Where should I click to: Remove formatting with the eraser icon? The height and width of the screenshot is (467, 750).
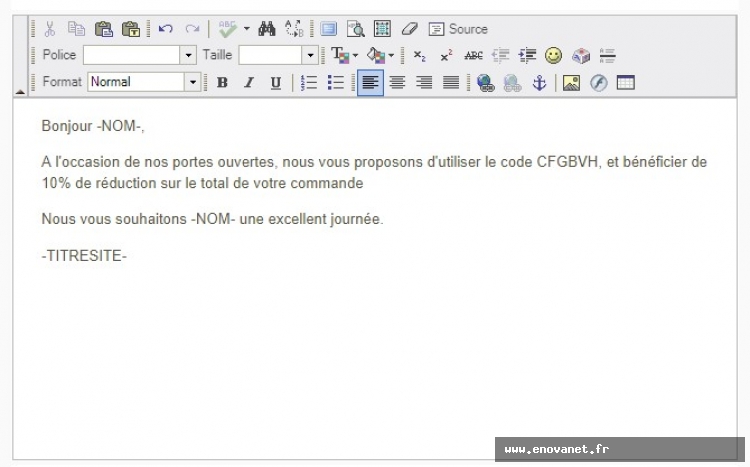tap(409, 29)
